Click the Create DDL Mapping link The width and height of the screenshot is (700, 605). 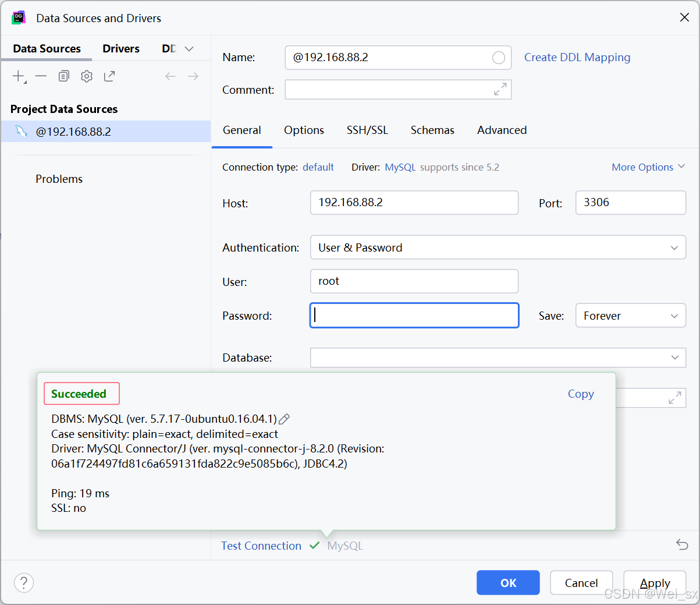[x=577, y=57]
